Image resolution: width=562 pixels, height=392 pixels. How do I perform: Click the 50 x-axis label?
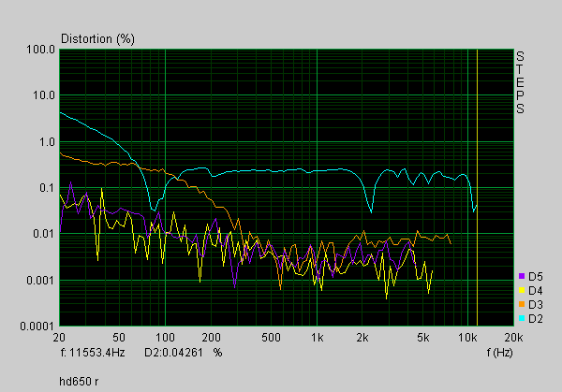pos(119,337)
